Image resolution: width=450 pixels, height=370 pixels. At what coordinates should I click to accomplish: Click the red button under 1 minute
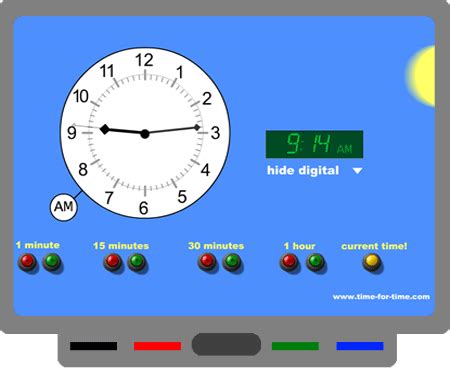pos(28,262)
